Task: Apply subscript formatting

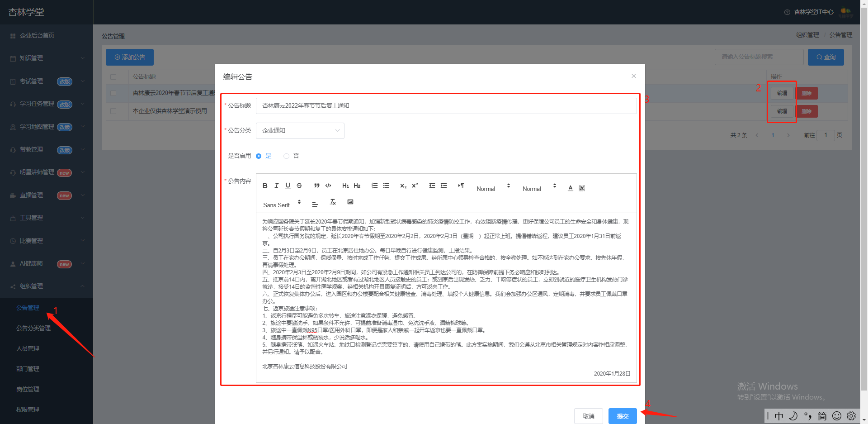Action: click(403, 186)
